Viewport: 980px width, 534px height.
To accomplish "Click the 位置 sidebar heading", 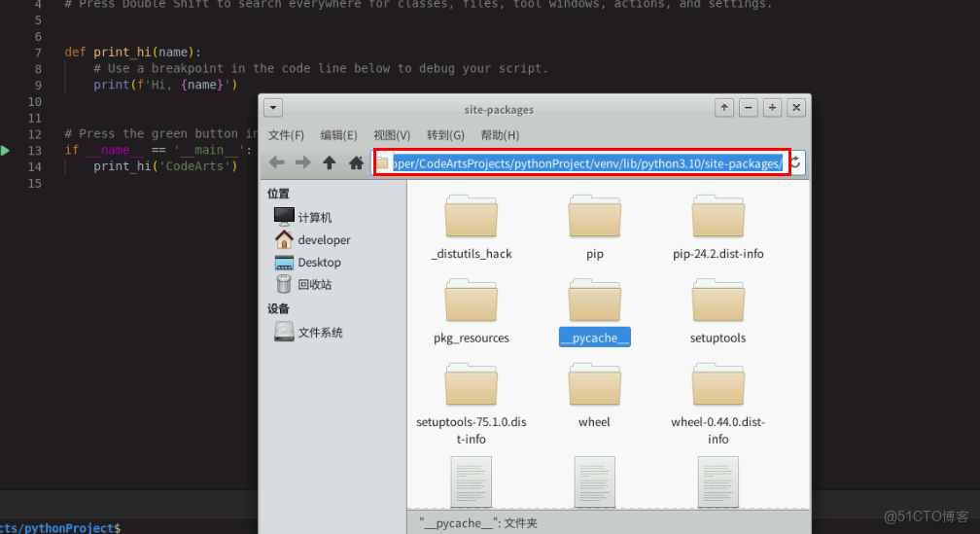I will [x=278, y=194].
